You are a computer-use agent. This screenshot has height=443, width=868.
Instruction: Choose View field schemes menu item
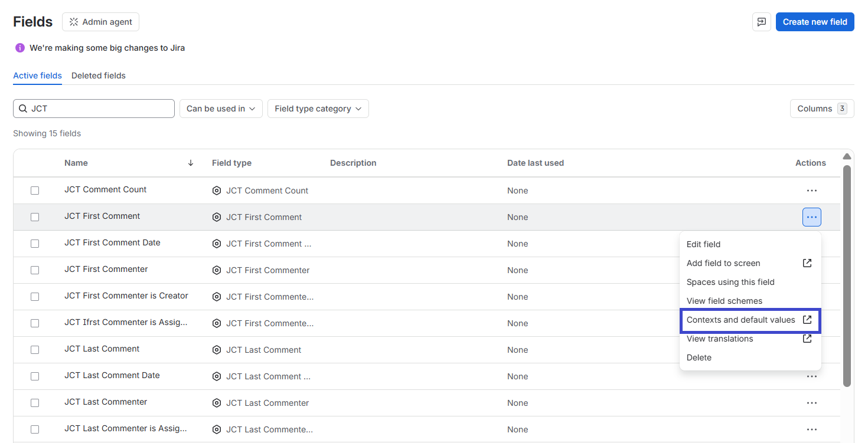click(x=750, y=301)
